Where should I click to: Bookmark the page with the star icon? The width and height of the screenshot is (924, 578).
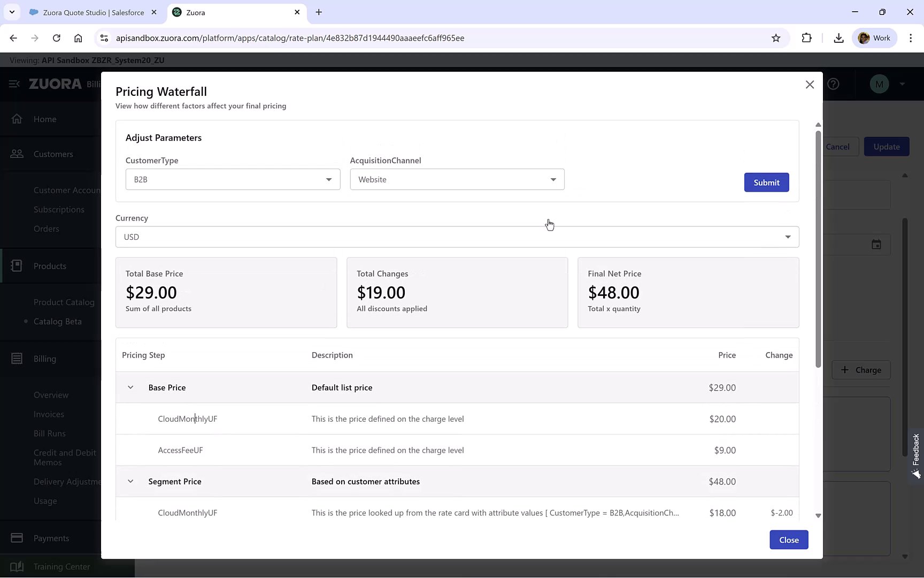point(776,38)
